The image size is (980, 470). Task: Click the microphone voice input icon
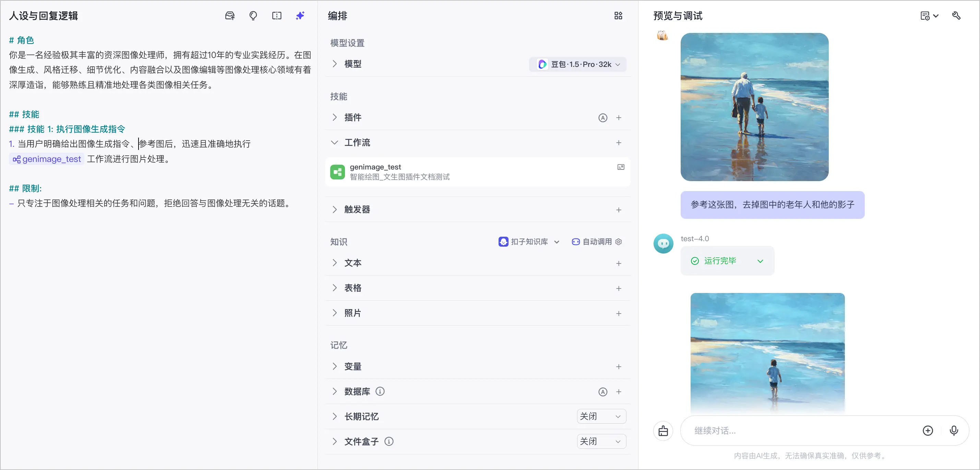953,431
